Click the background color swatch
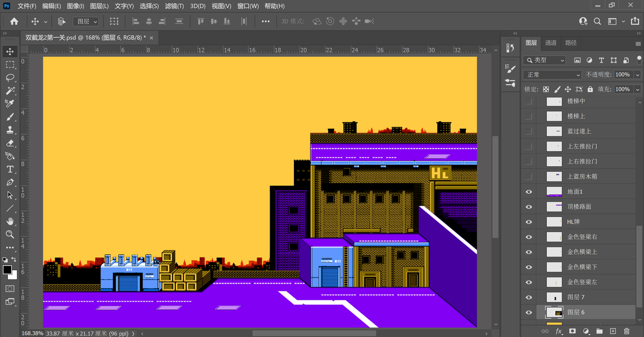This screenshot has height=337, width=644. [14, 276]
